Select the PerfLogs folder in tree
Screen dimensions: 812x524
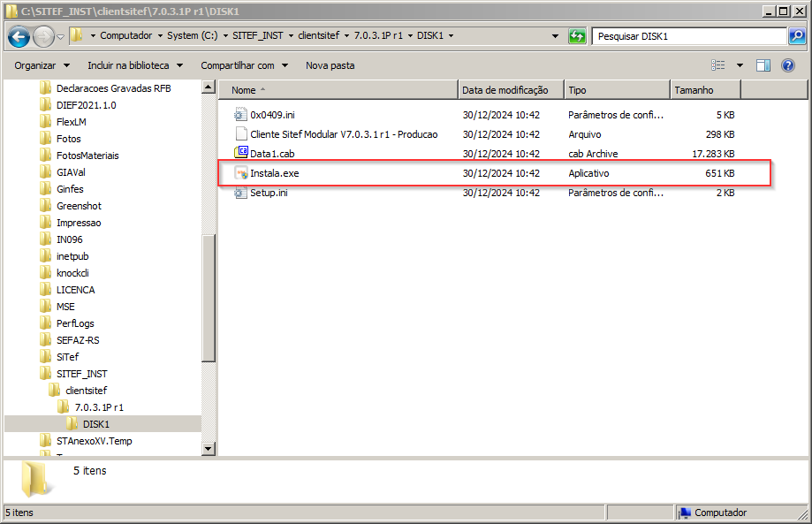[x=75, y=323]
